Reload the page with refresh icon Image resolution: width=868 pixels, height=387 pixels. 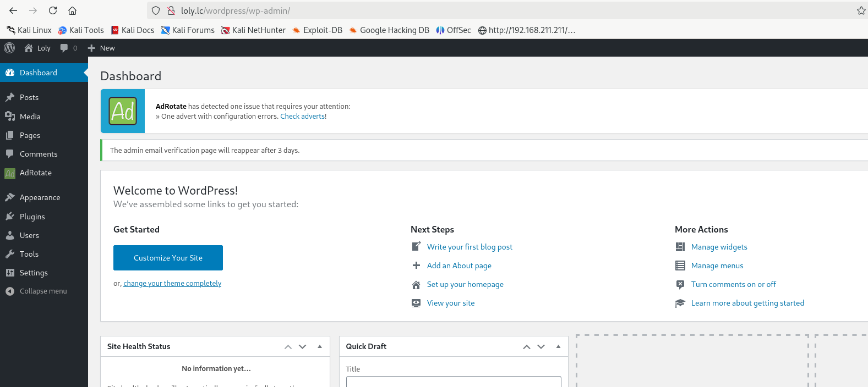click(53, 10)
